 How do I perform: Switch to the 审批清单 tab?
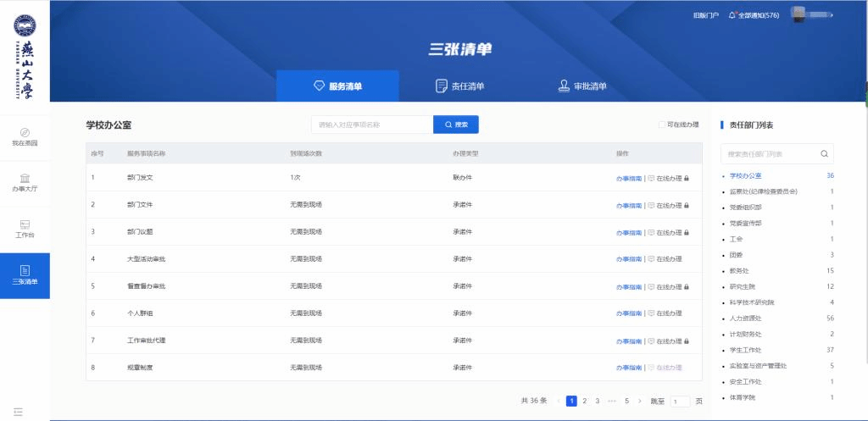tap(582, 86)
